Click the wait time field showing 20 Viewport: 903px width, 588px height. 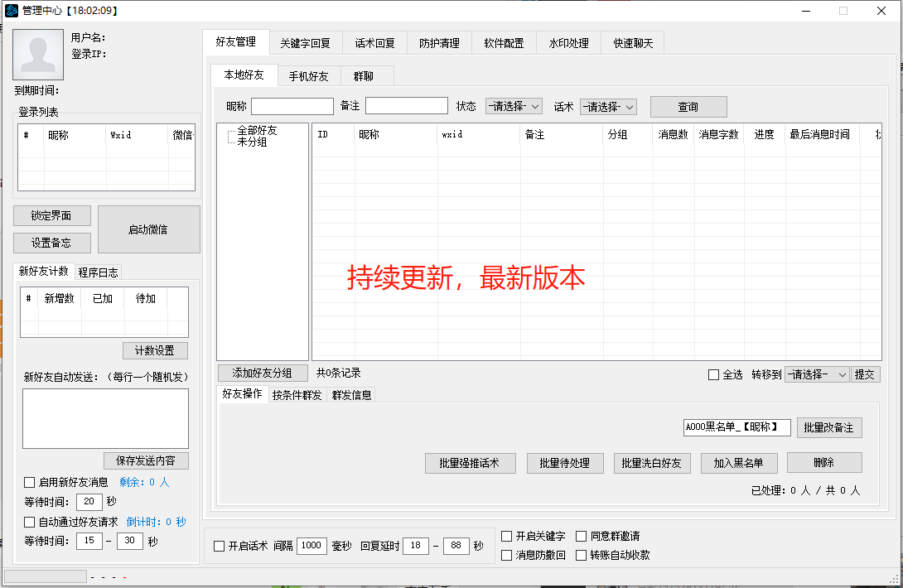point(89,502)
